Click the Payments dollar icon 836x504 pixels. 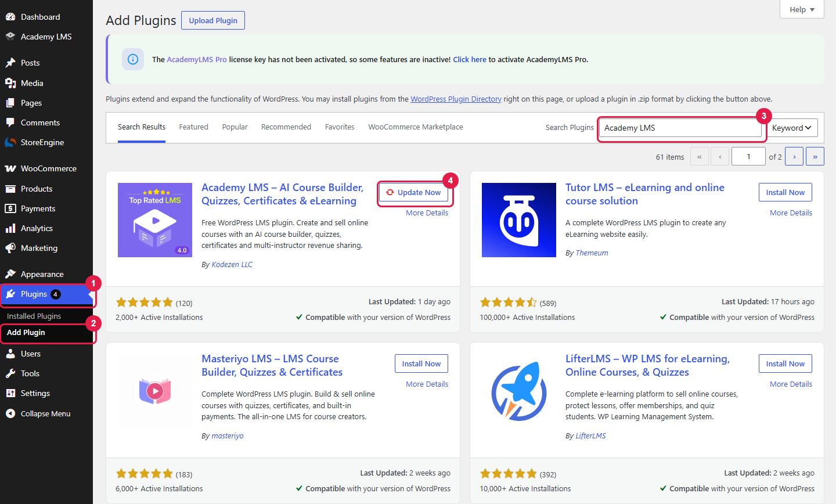[10, 208]
